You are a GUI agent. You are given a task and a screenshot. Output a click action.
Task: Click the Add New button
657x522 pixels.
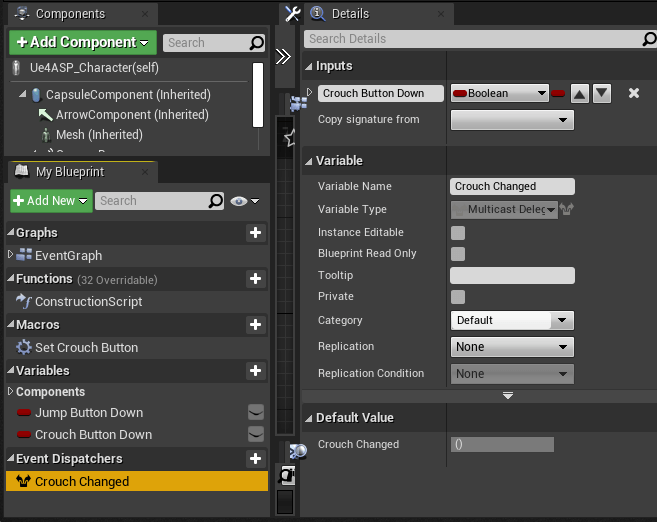click(x=51, y=201)
